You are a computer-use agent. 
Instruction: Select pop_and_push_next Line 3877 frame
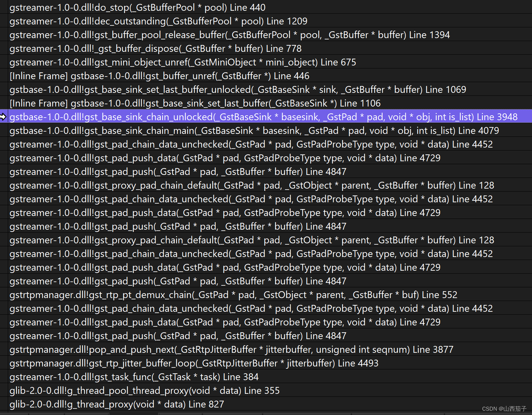(x=270, y=349)
